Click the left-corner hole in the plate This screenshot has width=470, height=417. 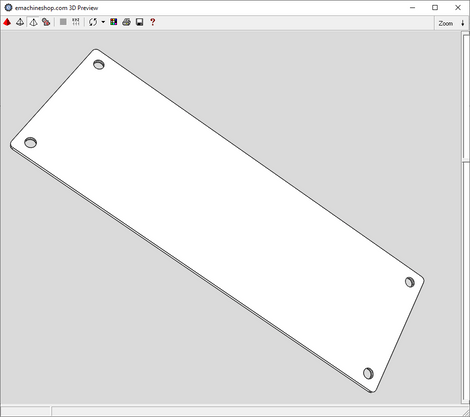coord(31,143)
